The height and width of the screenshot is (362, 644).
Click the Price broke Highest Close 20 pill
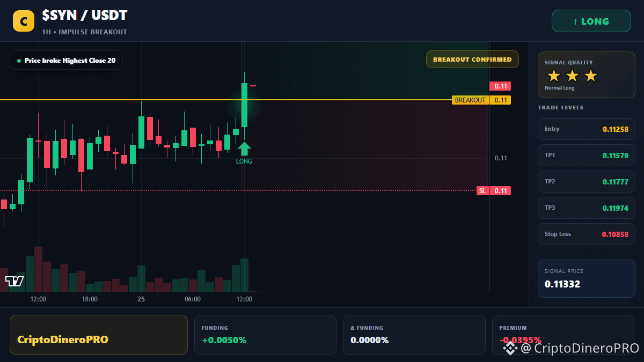pyautogui.click(x=66, y=61)
